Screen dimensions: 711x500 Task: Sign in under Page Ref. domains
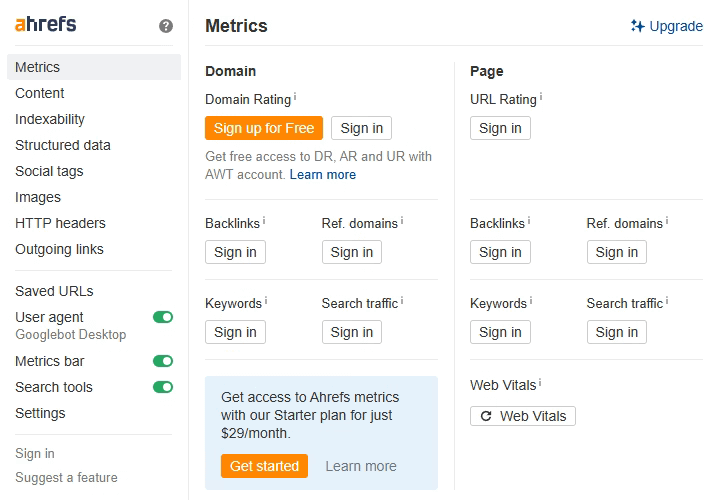pos(617,252)
